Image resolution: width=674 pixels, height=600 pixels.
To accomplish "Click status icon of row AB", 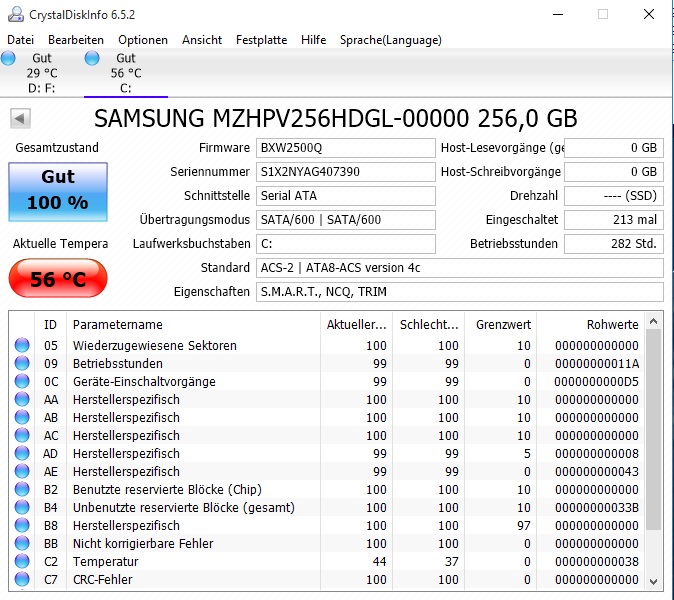I will 22,417.
